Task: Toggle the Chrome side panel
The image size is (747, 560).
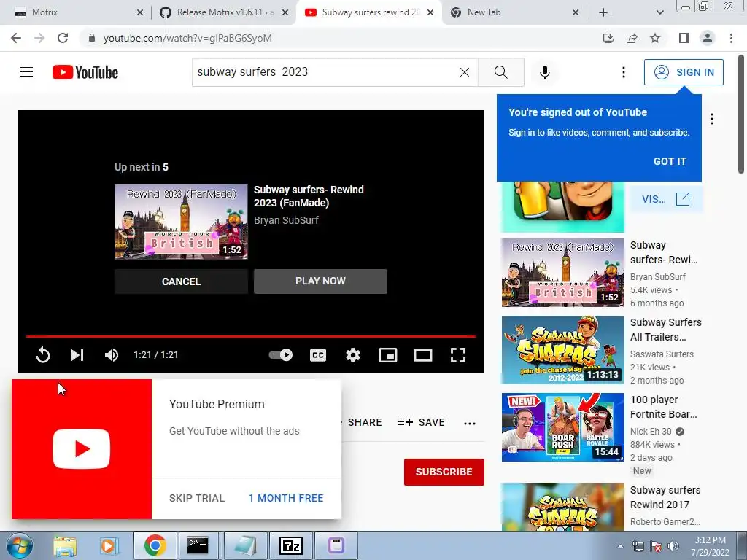Action: [x=684, y=38]
